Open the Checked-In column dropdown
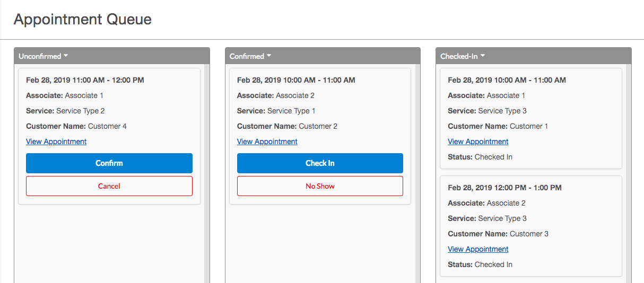644x283 pixels. 463,56
